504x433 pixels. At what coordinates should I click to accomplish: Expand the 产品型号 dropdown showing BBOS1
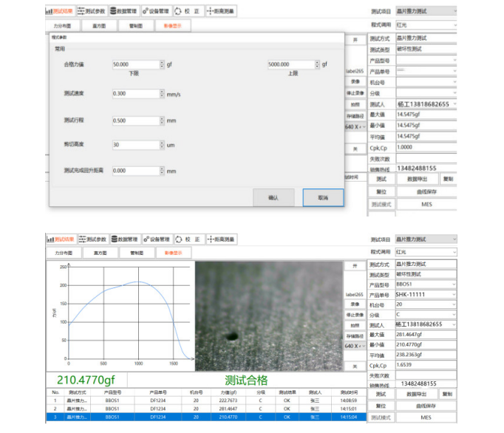point(453,284)
